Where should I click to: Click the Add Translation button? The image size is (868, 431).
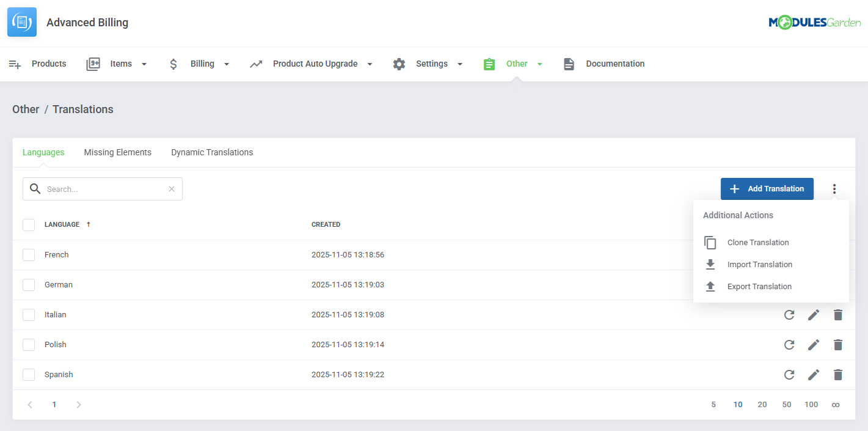pyautogui.click(x=767, y=189)
